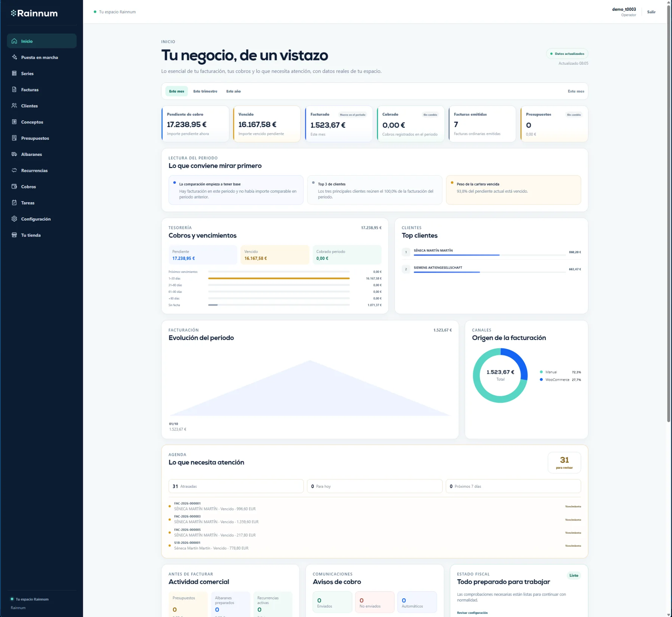Viewport: 672px width, 617px height.
Task: Switch to Este año tab
Action: click(x=233, y=91)
